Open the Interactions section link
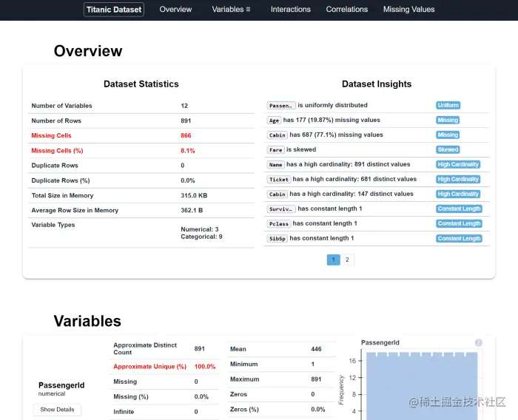This screenshot has width=518, height=420. 290,10
